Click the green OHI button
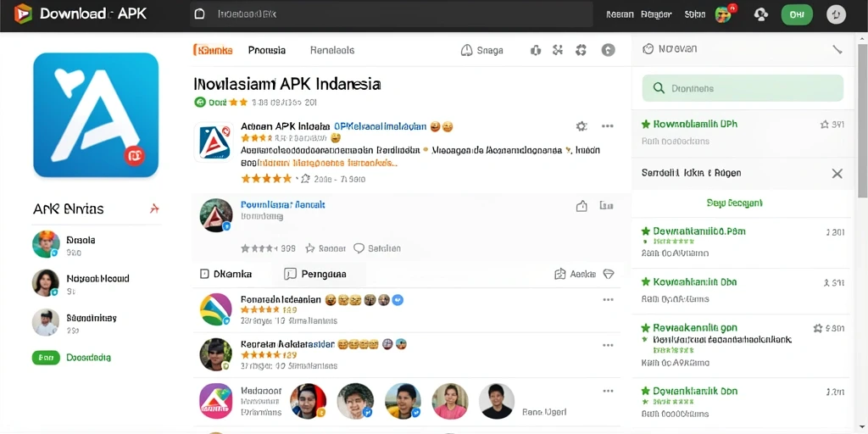The image size is (868, 434). 797,15
